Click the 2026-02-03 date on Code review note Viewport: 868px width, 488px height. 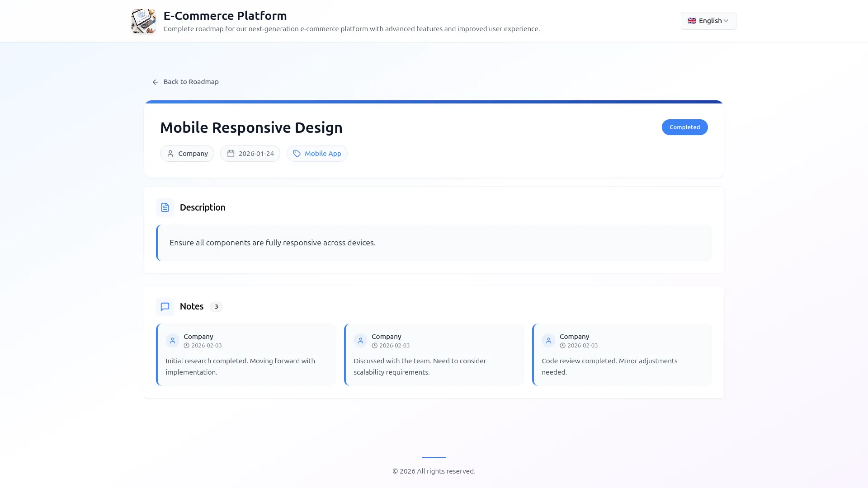(x=583, y=346)
